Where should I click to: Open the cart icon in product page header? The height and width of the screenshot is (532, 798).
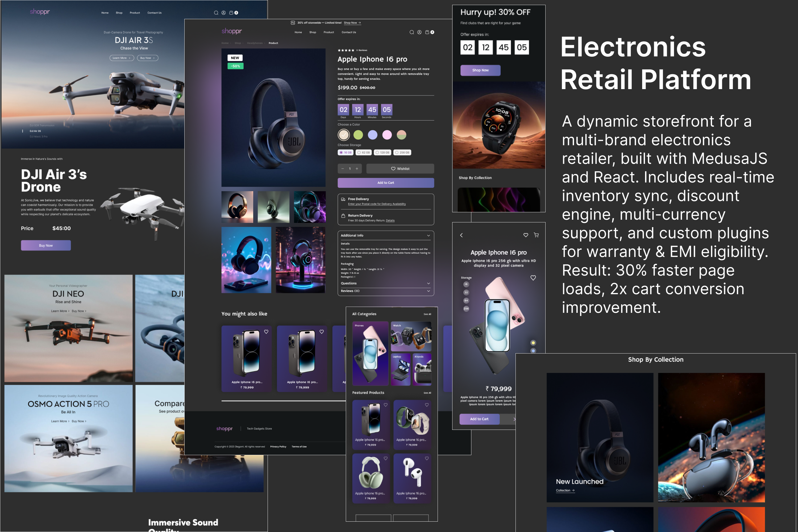(427, 32)
